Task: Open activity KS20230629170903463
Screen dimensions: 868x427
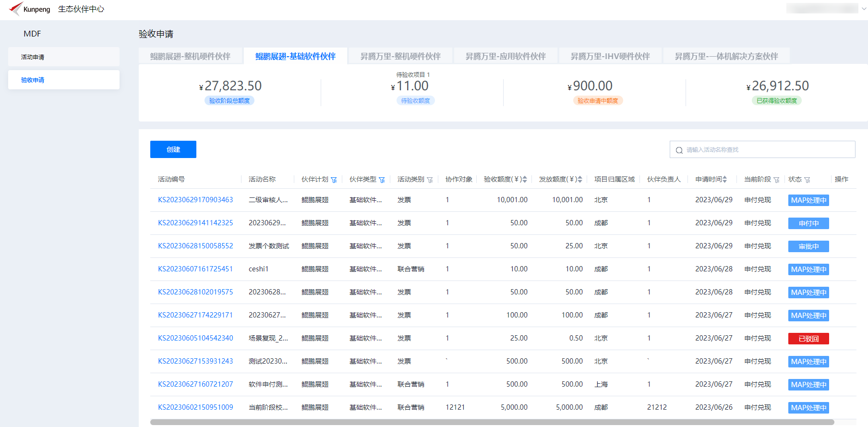Action: tap(195, 200)
